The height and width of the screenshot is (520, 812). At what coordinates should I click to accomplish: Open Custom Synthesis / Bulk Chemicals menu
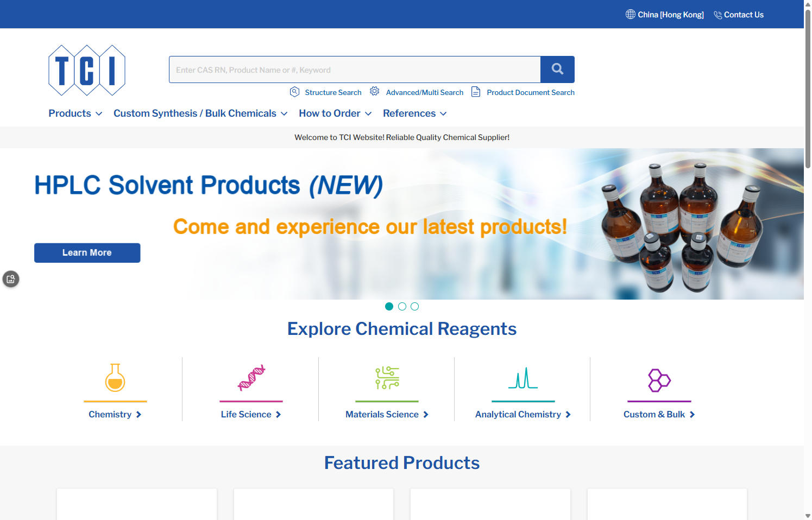tap(195, 113)
